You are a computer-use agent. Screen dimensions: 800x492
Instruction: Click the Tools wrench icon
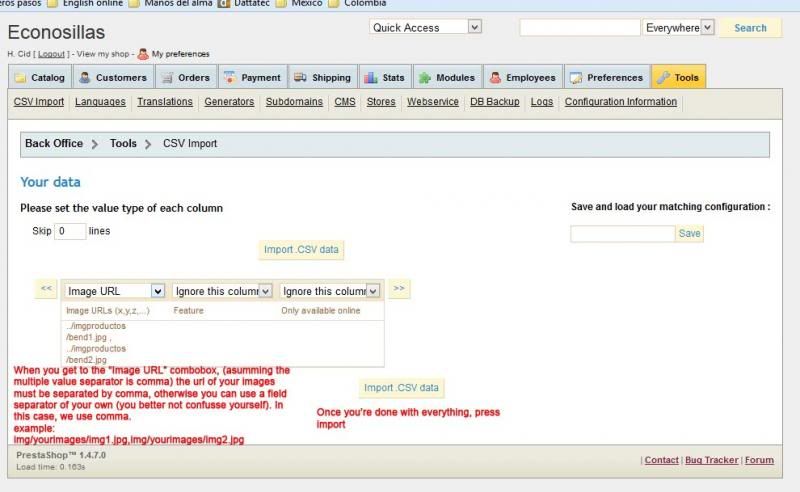pyautogui.click(x=663, y=77)
